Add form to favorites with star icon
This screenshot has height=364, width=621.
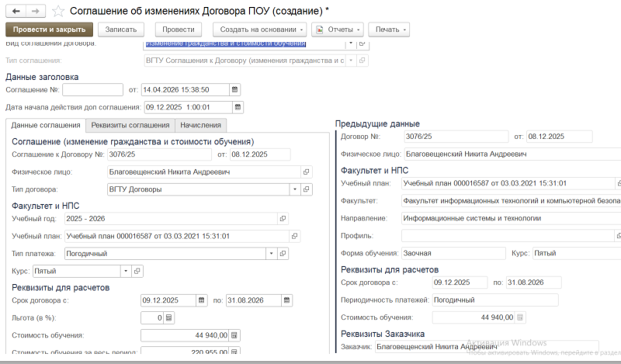coord(58,11)
